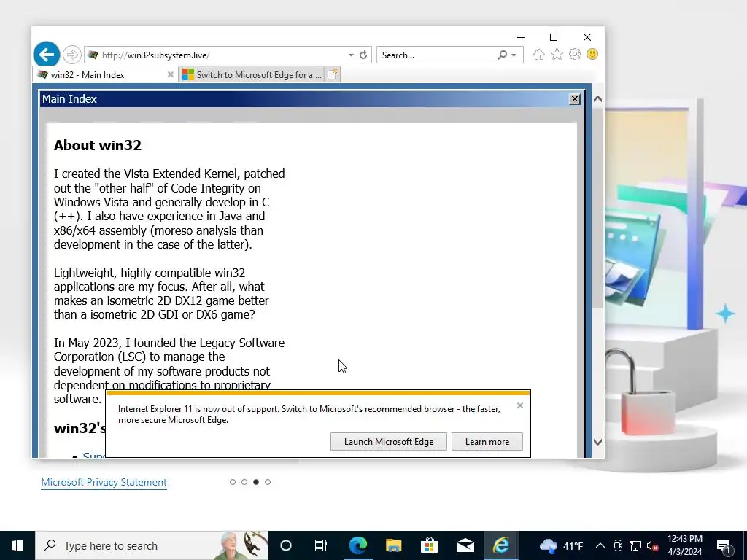Open the clock showing 12:43 PM

685,545
